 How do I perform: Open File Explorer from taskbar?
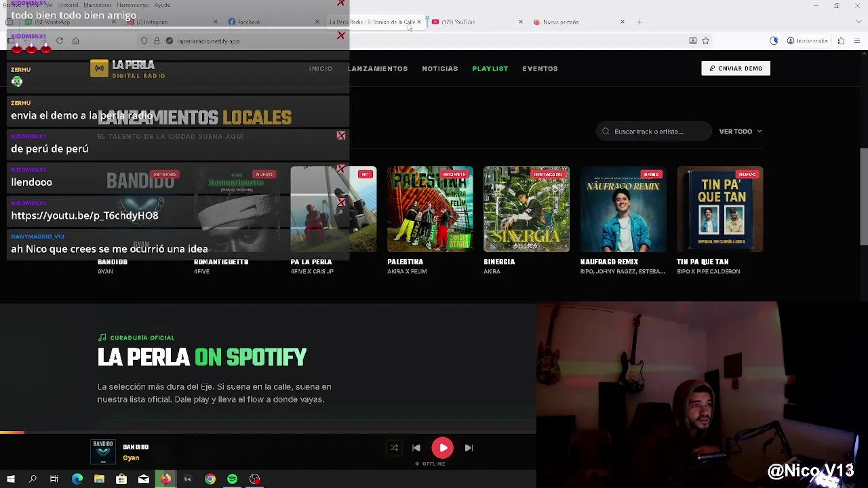(x=99, y=479)
